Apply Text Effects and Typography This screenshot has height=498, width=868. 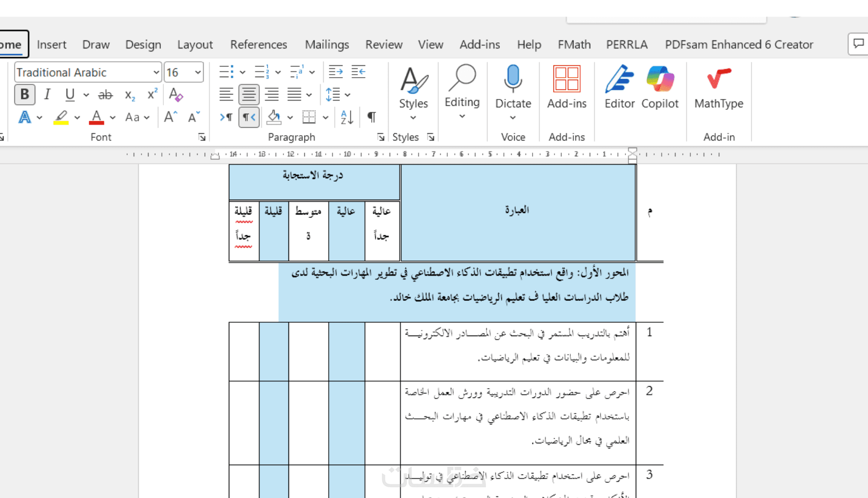tap(25, 117)
